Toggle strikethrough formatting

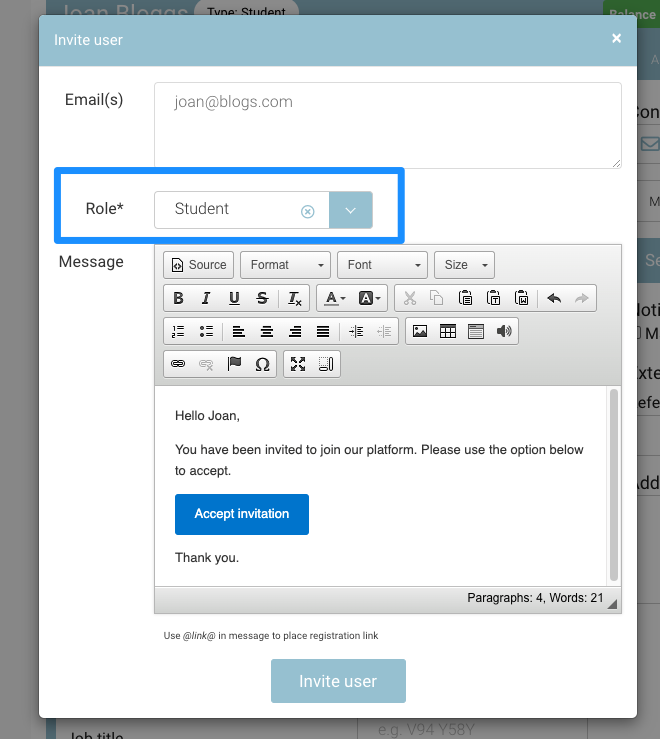coord(262,298)
